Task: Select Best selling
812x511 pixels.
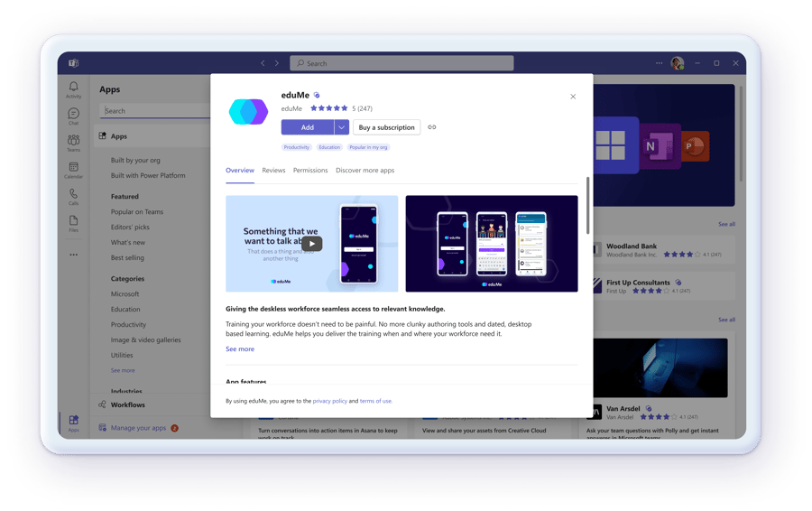Action: pos(127,257)
